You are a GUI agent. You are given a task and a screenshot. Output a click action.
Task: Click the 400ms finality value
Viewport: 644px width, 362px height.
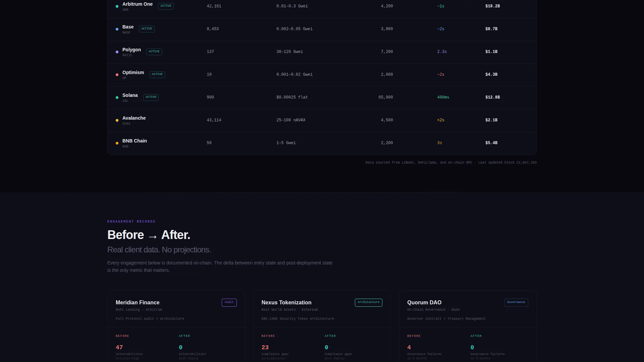443,97
